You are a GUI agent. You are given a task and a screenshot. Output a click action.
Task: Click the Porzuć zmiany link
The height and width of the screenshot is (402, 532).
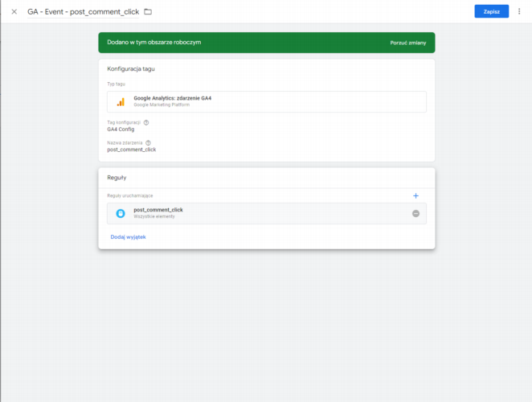tap(410, 43)
